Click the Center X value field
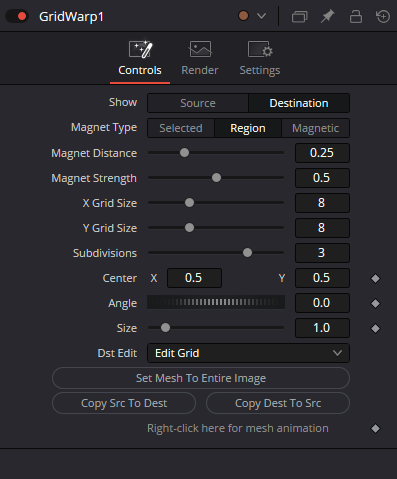 click(194, 278)
